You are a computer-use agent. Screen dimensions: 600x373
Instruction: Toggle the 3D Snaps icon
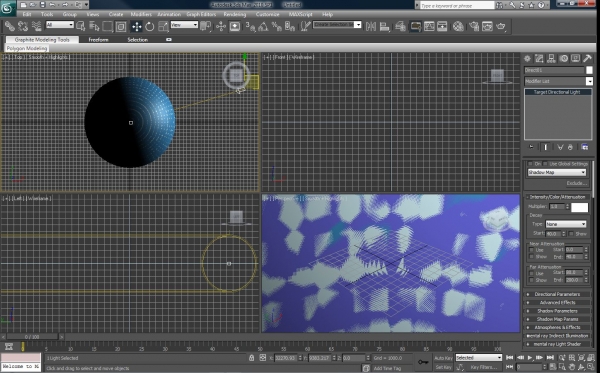[x=250, y=26]
